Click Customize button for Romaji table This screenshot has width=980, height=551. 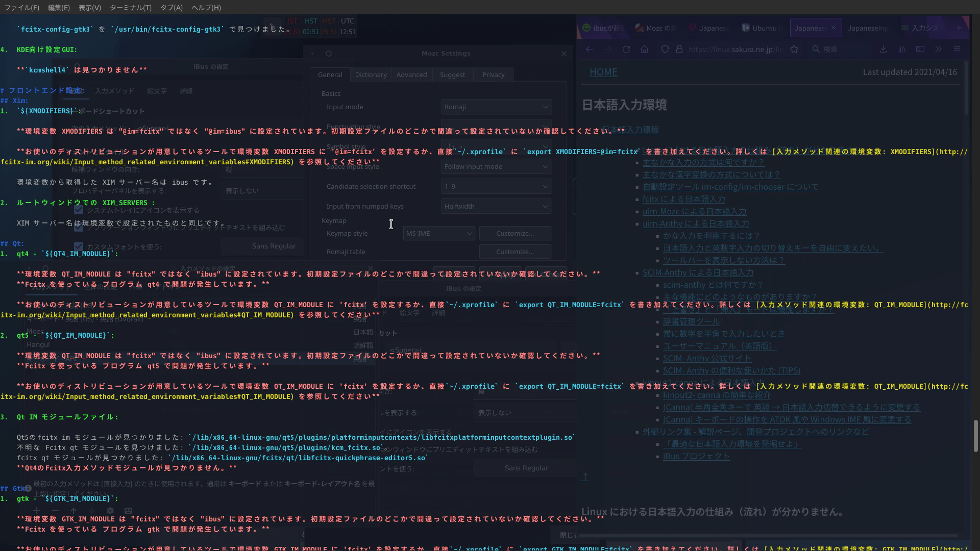point(515,252)
